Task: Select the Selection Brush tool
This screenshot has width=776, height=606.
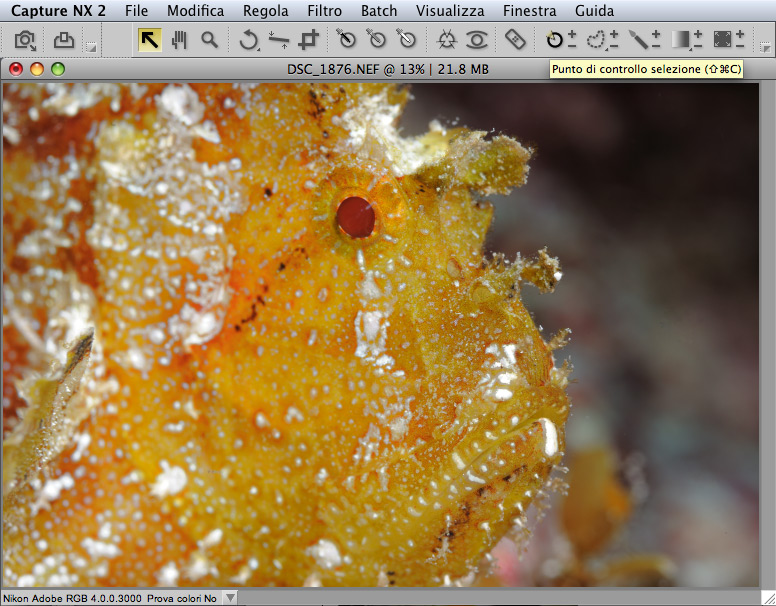Action: tap(638, 40)
